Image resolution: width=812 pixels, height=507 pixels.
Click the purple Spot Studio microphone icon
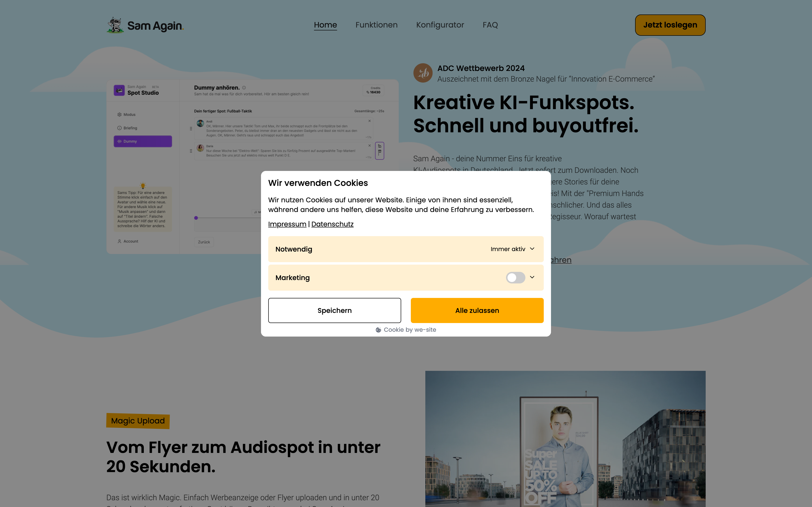click(119, 91)
